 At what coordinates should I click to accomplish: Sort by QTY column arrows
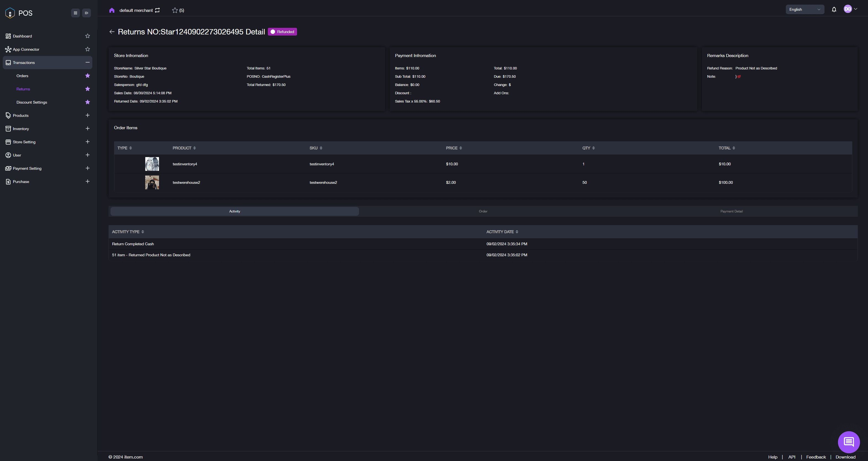click(x=593, y=148)
